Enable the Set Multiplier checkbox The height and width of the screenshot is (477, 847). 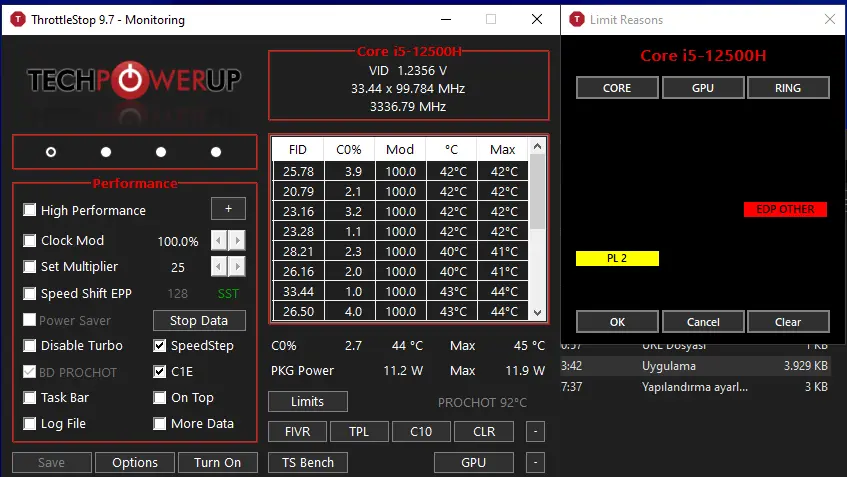29,266
